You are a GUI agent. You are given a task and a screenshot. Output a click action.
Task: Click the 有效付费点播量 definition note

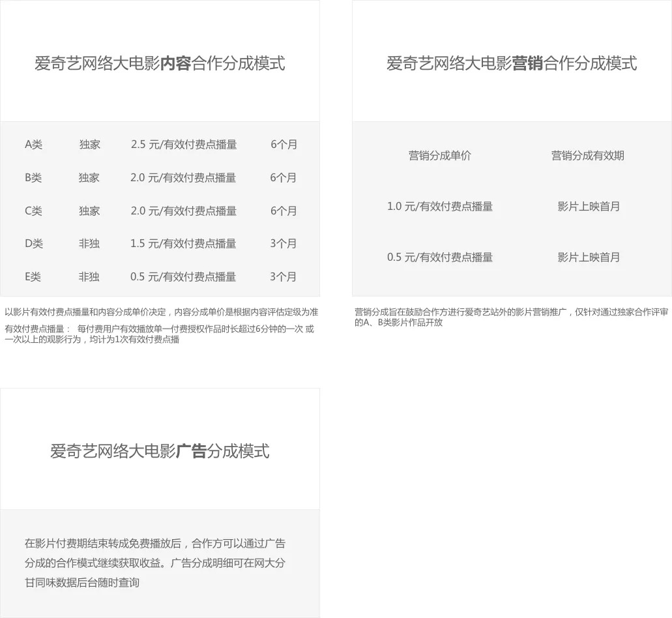[x=160, y=334]
